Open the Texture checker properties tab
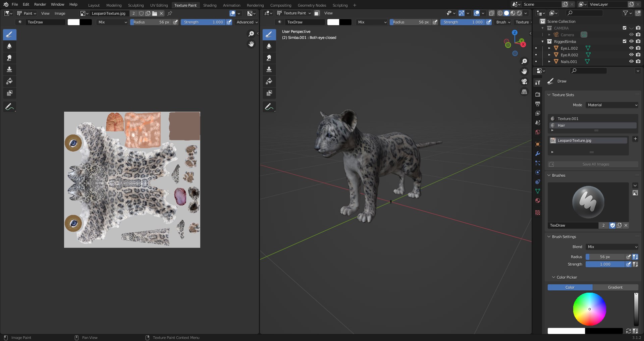The height and width of the screenshot is (341, 644). point(538,213)
